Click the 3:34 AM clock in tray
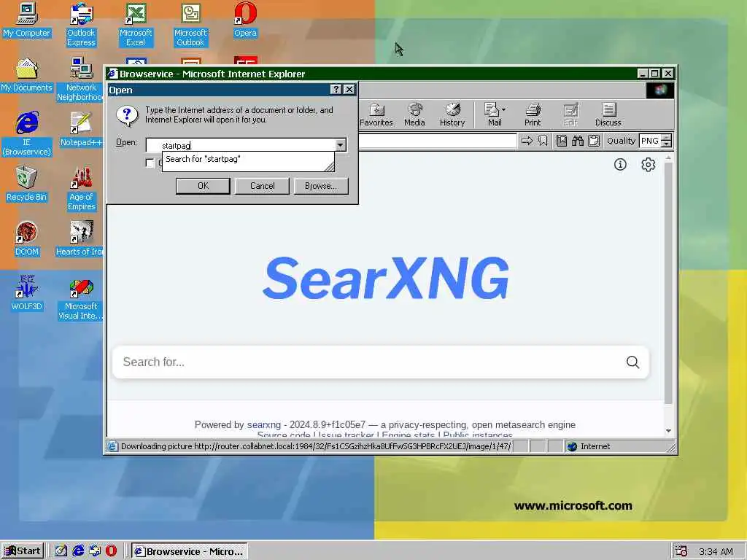This screenshot has width=747, height=560. coord(716,551)
